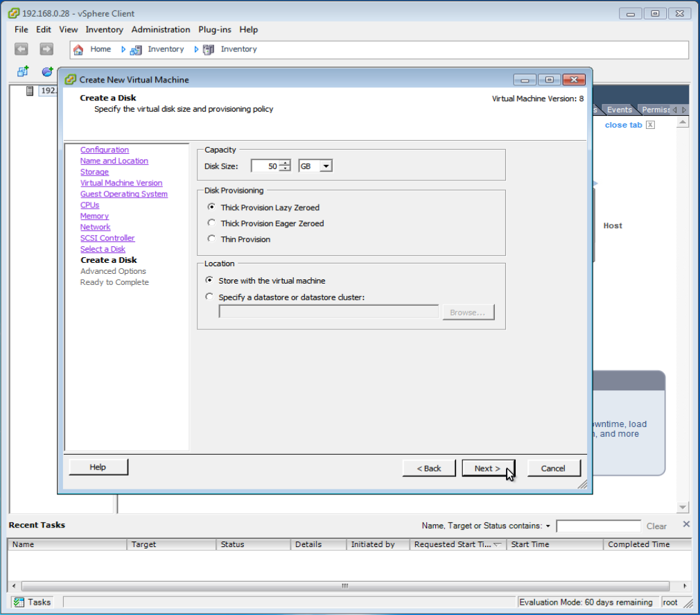700x615 pixels.
Task: Click the Tasks status bar button
Action: [x=32, y=602]
